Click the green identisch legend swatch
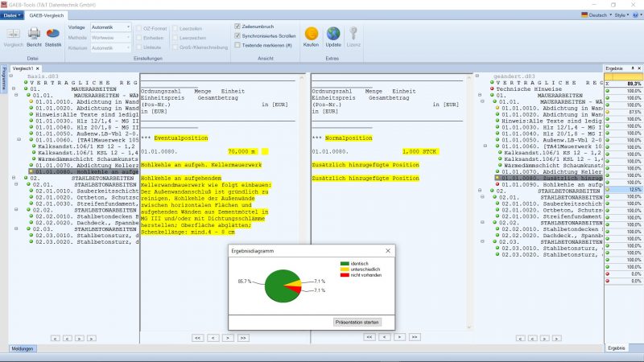This screenshot has width=644, height=362. coord(345,264)
